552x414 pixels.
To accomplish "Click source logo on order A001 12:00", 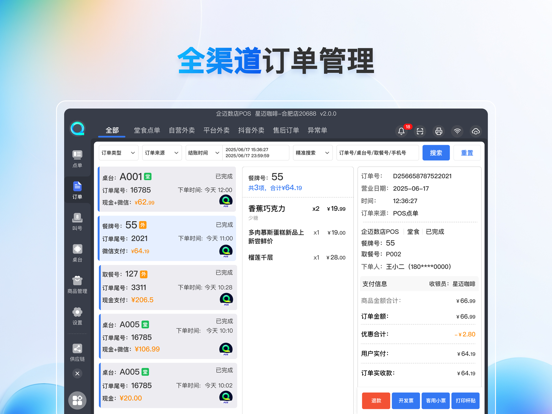I will 226,201.
